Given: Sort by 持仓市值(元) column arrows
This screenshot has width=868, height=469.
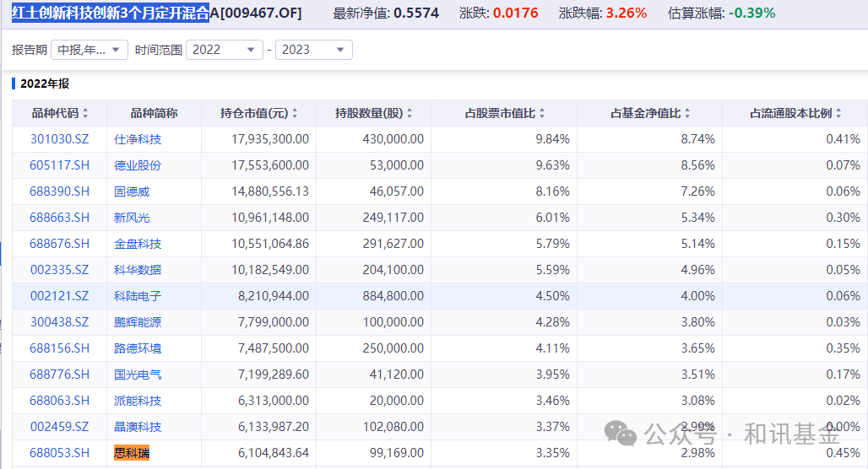Looking at the screenshot, I should point(295,113).
